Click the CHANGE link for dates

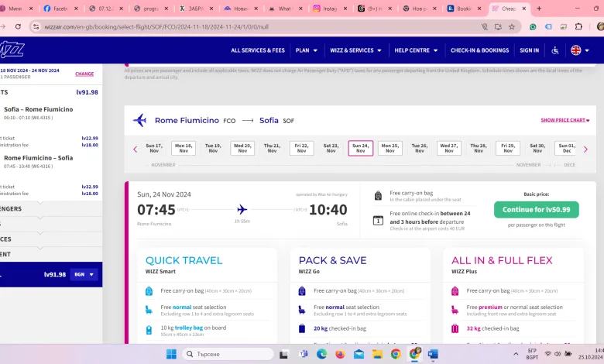coord(84,74)
